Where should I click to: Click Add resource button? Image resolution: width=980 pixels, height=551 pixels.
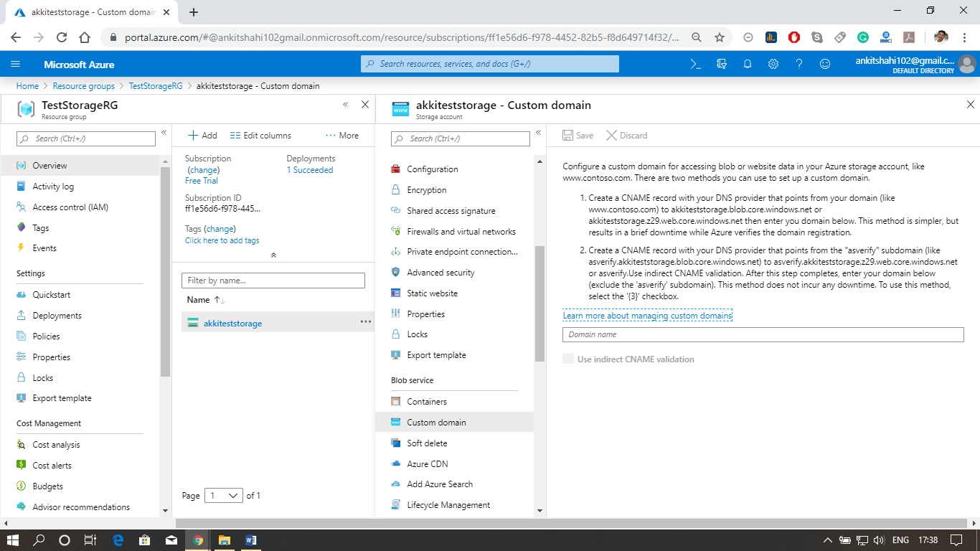202,136
